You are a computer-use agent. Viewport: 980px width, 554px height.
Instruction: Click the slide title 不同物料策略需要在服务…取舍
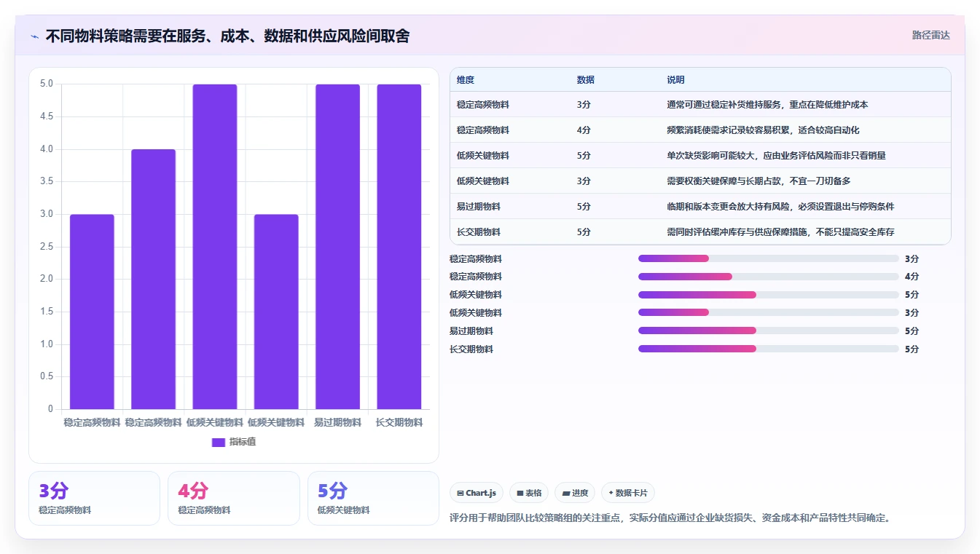coord(227,36)
